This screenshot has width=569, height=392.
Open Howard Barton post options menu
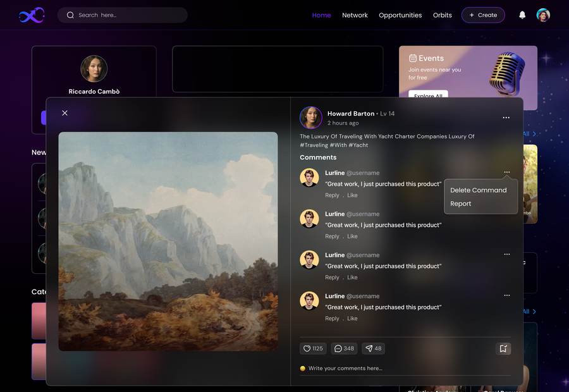(506, 118)
